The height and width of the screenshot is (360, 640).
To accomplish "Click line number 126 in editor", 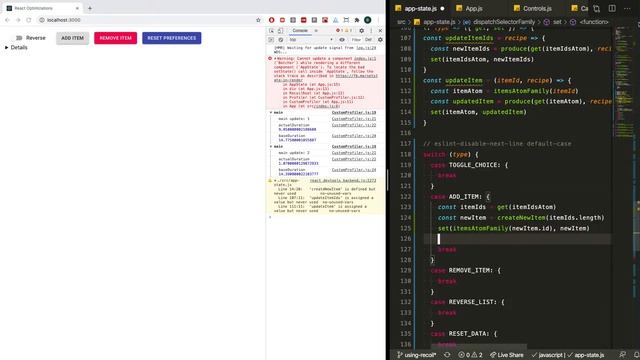I will click(405, 239).
